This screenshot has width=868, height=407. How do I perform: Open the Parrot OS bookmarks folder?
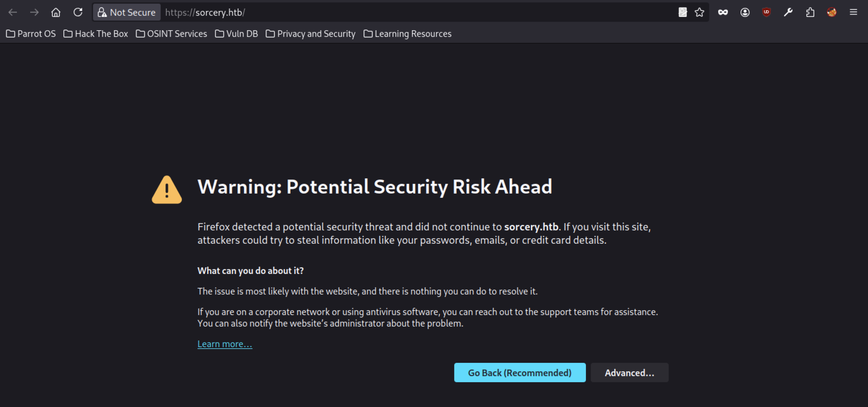pos(31,34)
